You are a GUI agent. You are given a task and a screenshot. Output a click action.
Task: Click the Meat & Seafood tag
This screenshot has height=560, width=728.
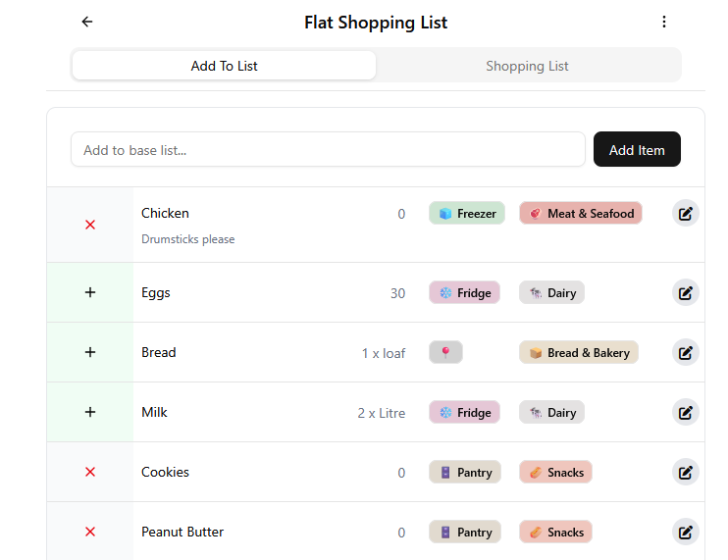[581, 214]
